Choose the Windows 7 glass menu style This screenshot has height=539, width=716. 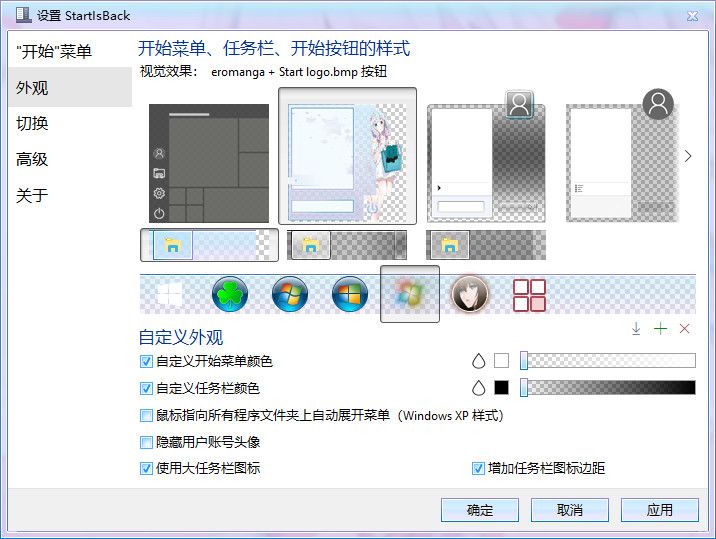(486, 157)
